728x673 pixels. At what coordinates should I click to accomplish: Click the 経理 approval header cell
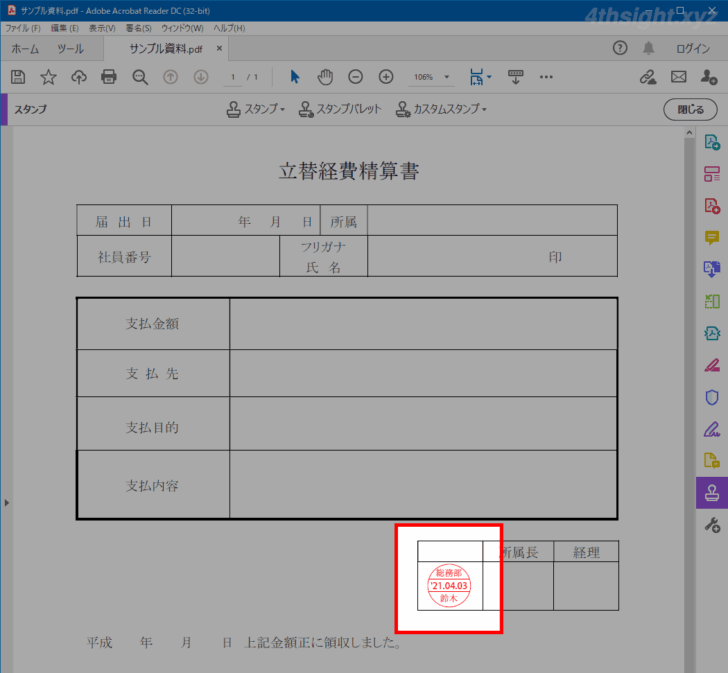(x=586, y=552)
